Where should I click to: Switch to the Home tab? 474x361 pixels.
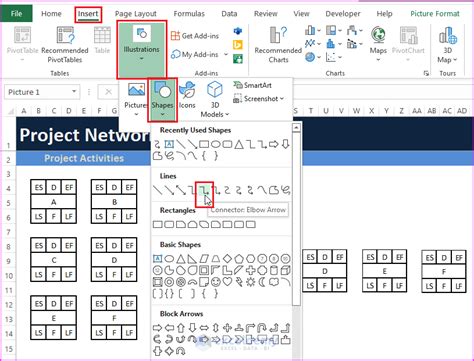click(x=51, y=14)
